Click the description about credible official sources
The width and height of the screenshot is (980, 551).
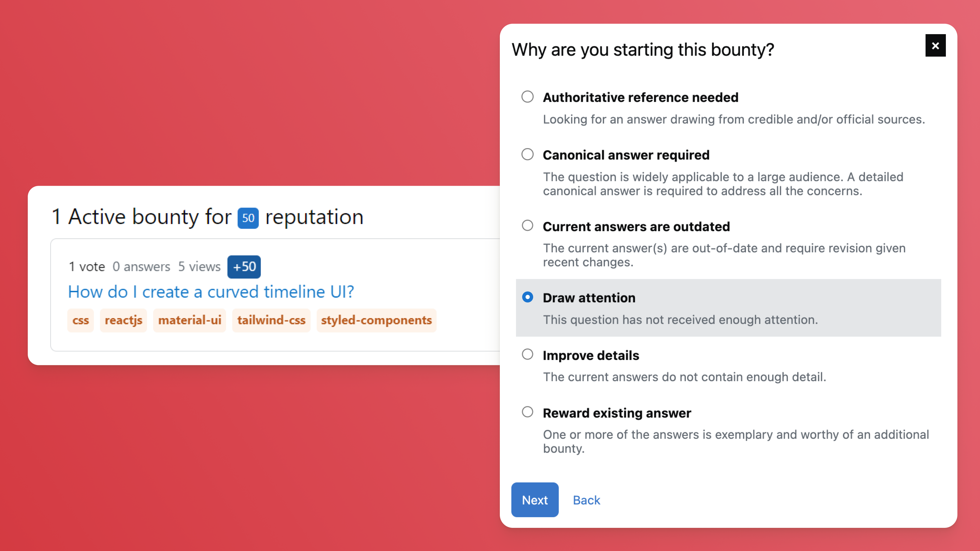734,120
